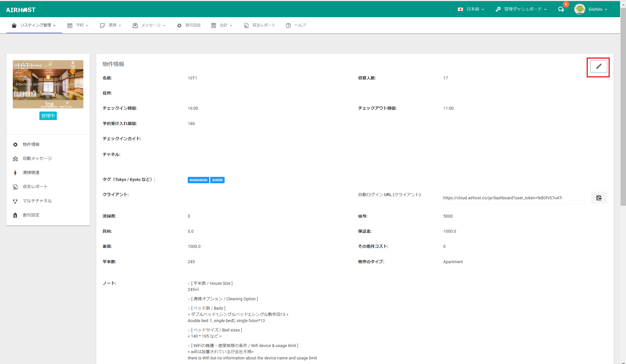Open マルチチャネル in the sidebar
626x364 pixels.
tap(37, 201)
